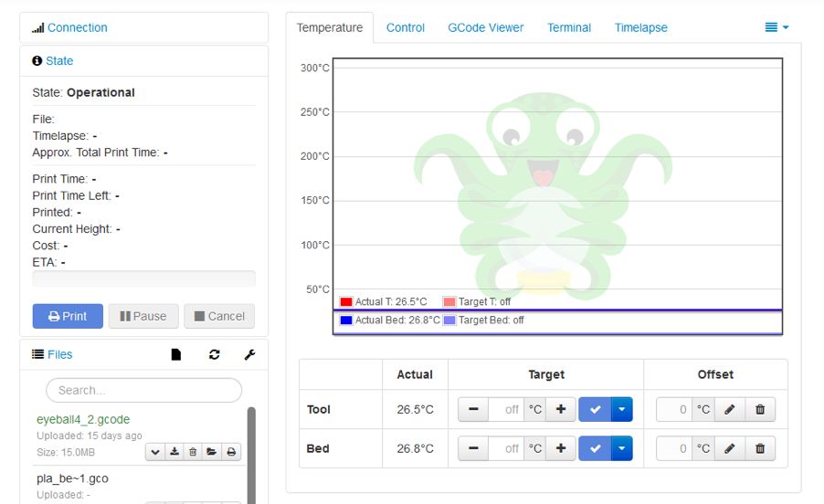The width and height of the screenshot is (824, 504).
Task: Select the eyeball4_2.gcode file
Action: (83, 419)
